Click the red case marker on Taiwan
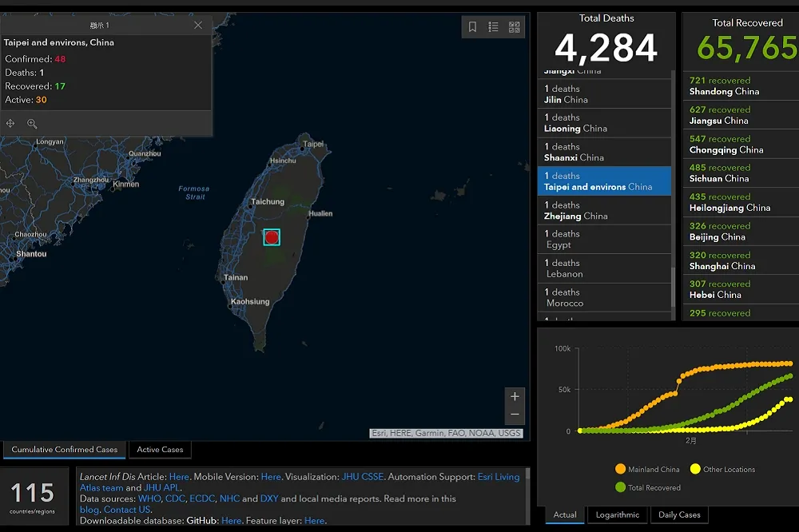 (272, 237)
